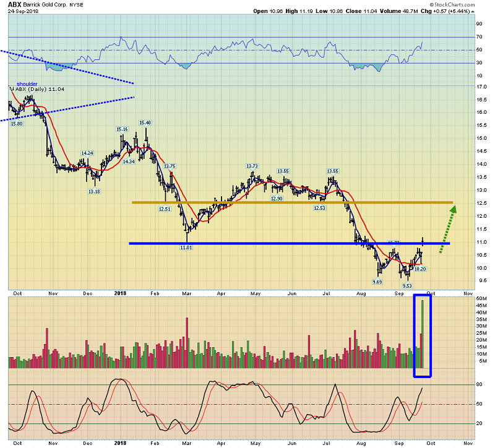Click the 70 level on the RSI axis
Image resolution: width=495 pixels, height=448 pixels.
[479, 37]
